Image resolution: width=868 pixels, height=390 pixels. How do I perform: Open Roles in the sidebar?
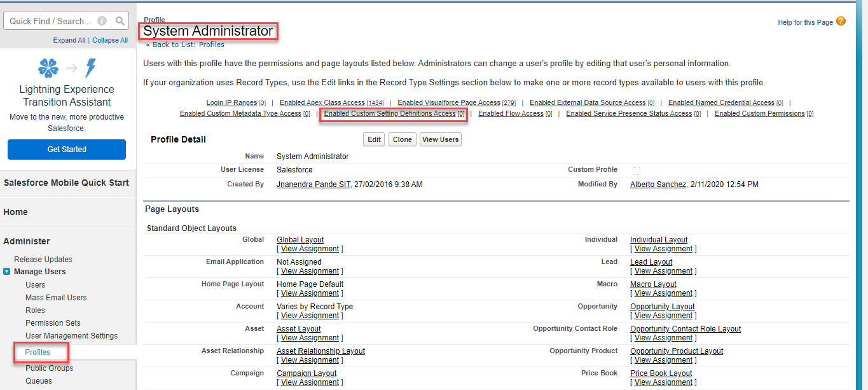coord(35,310)
